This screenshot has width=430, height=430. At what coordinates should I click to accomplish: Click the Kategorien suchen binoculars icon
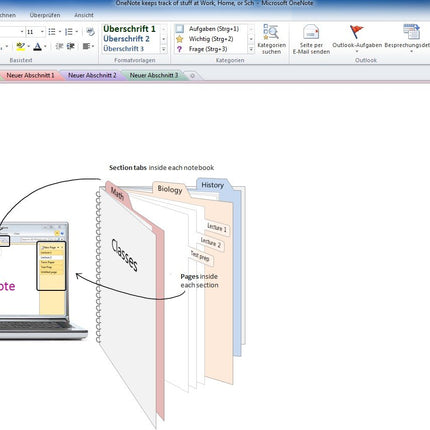271,32
